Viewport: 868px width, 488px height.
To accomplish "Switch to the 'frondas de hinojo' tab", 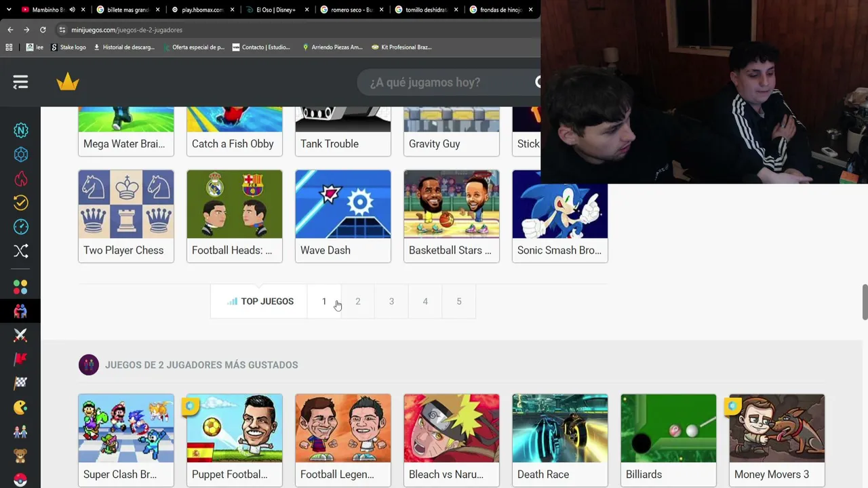I will coord(500,9).
